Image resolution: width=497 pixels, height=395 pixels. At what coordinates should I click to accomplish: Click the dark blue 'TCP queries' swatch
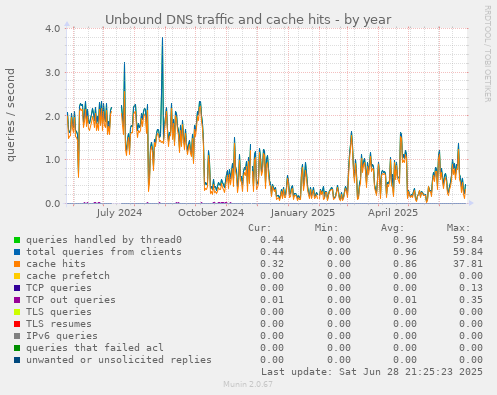[x=17, y=288]
